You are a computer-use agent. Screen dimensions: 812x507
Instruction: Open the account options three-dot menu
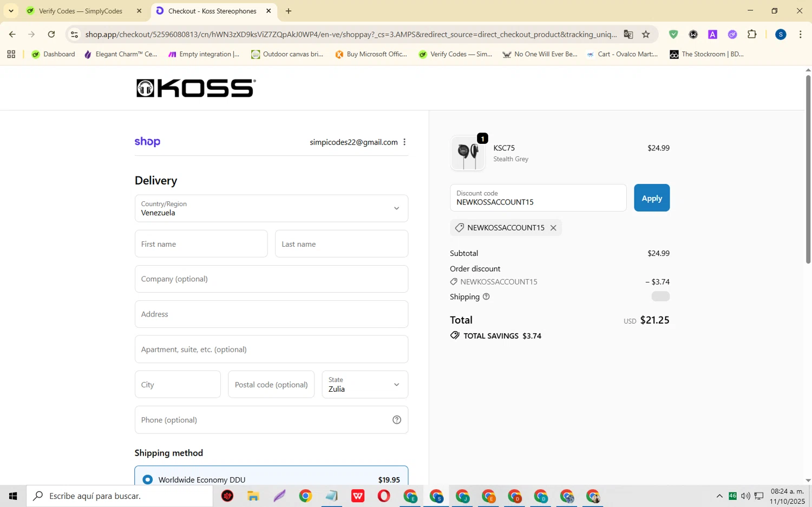tap(404, 142)
